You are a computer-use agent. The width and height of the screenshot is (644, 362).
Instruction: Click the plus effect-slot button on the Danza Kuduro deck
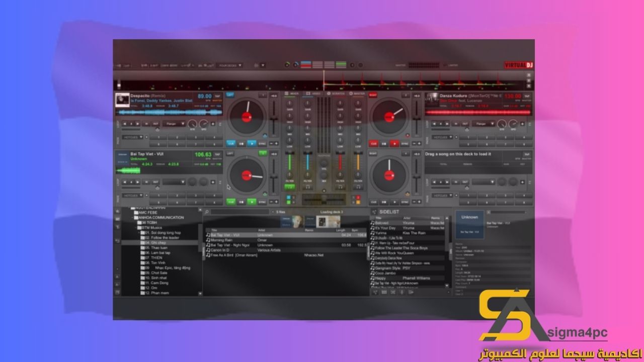click(x=523, y=124)
